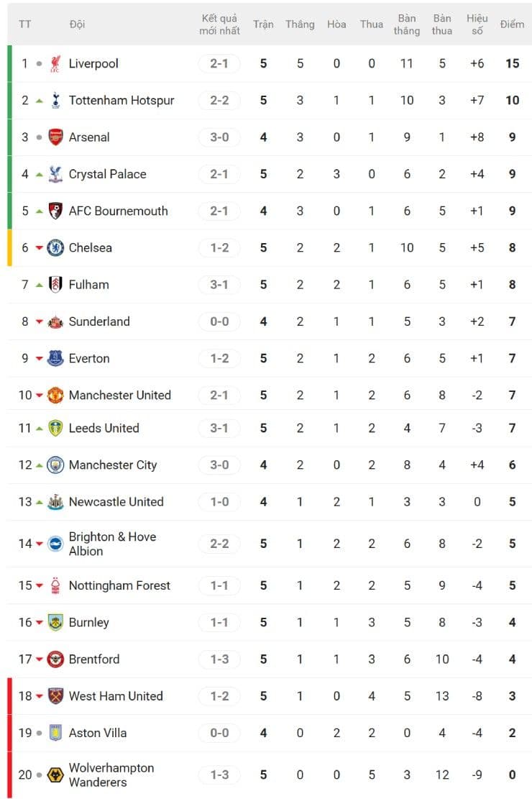This screenshot has height=799, width=532.
Task: Open the Newcastle United team link
Action: 116,502
